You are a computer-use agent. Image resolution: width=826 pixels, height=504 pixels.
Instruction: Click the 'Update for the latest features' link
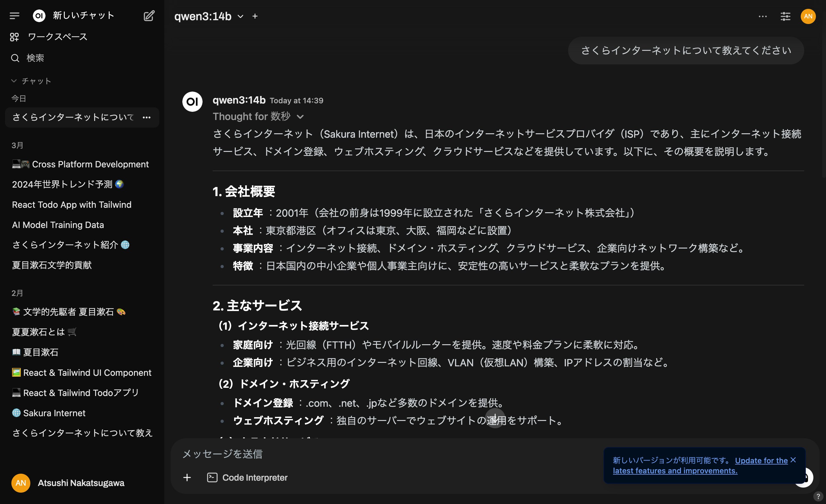pyautogui.click(x=761, y=460)
